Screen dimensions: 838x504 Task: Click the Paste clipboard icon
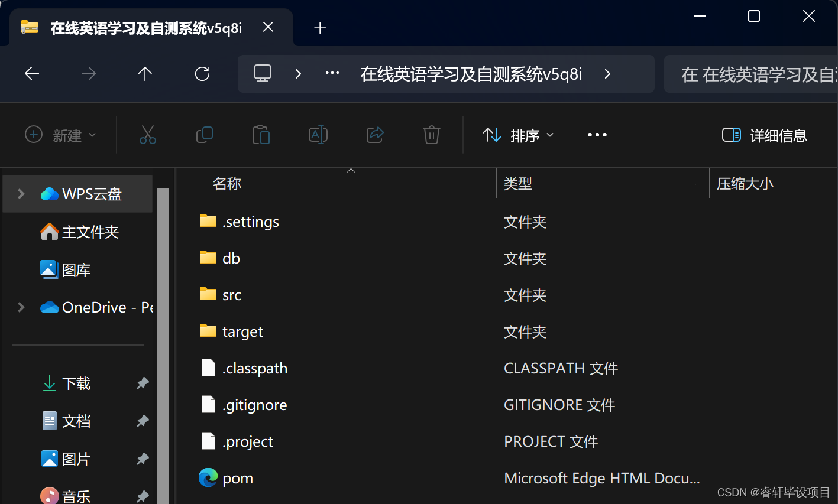[x=261, y=135]
